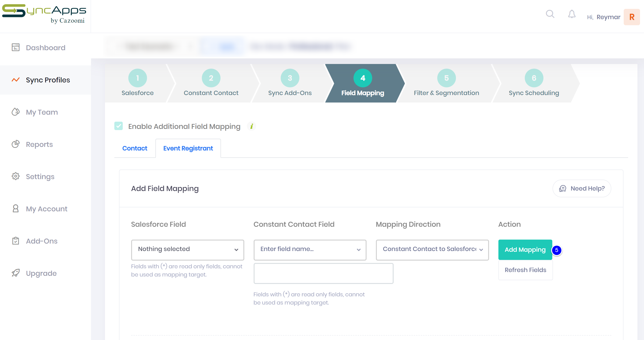Click the Refresh Fields button
Image resolution: width=644 pixels, height=340 pixels.
(x=525, y=270)
